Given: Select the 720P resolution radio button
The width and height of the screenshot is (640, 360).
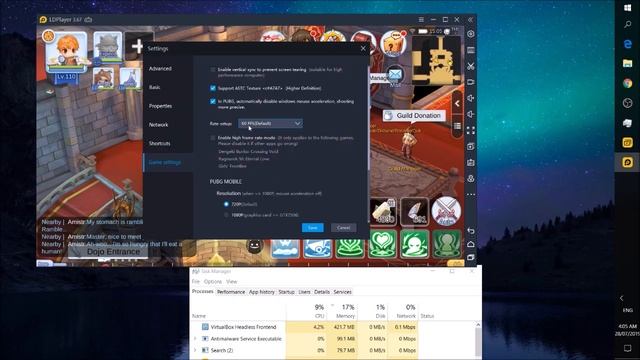Looking at the screenshot, I should click(x=226, y=204).
